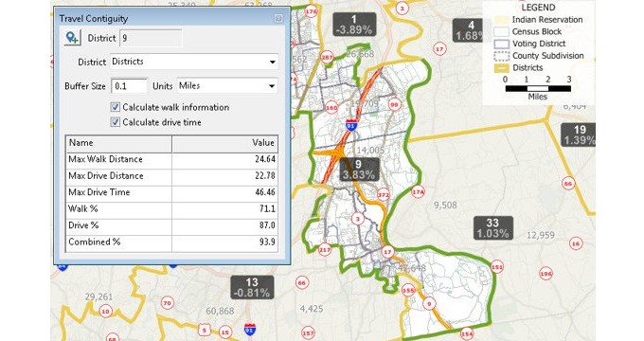Click district 1 label showing -3.89%
644x341 pixels.
[x=354, y=25]
